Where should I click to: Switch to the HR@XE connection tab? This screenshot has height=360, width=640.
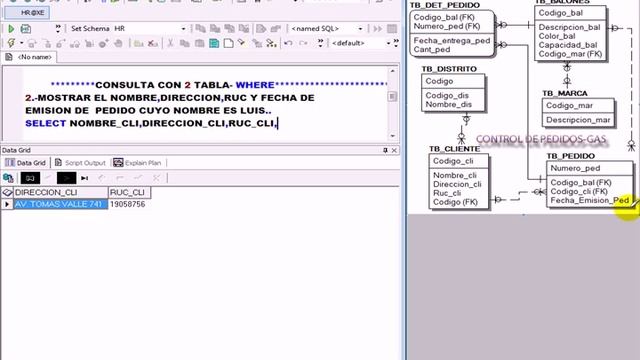click(x=27, y=13)
